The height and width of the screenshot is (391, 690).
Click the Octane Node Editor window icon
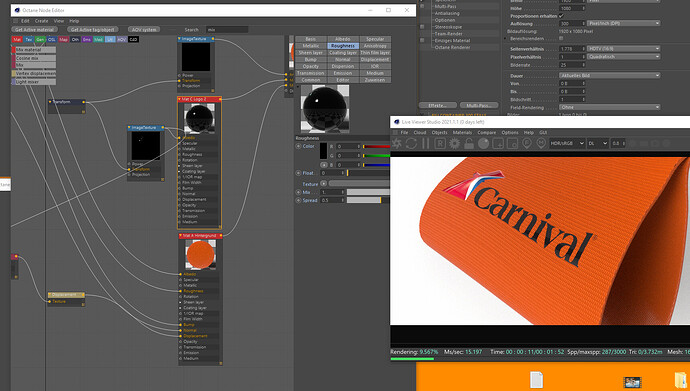click(17, 10)
